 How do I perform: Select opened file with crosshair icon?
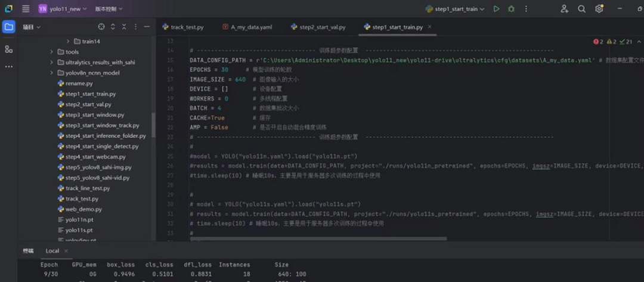[101, 27]
